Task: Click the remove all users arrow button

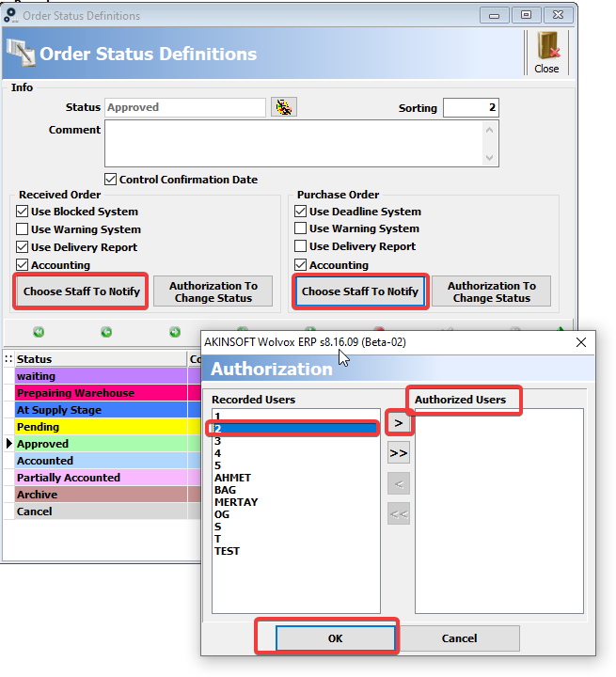Action: coord(398,513)
